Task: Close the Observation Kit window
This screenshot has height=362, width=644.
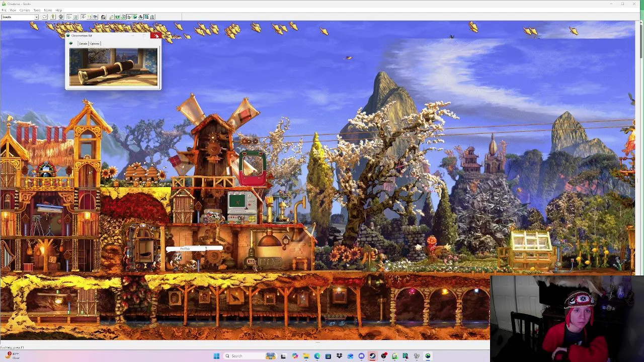Action: click(155, 36)
